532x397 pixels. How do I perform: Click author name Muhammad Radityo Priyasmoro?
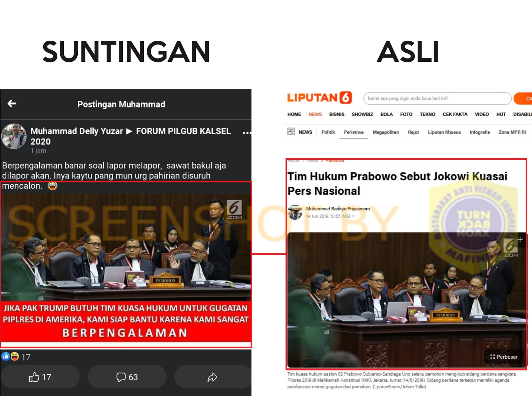pos(338,209)
